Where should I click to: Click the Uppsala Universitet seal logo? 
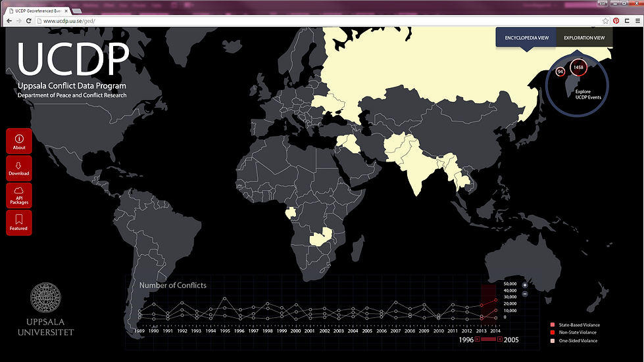click(x=45, y=297)
